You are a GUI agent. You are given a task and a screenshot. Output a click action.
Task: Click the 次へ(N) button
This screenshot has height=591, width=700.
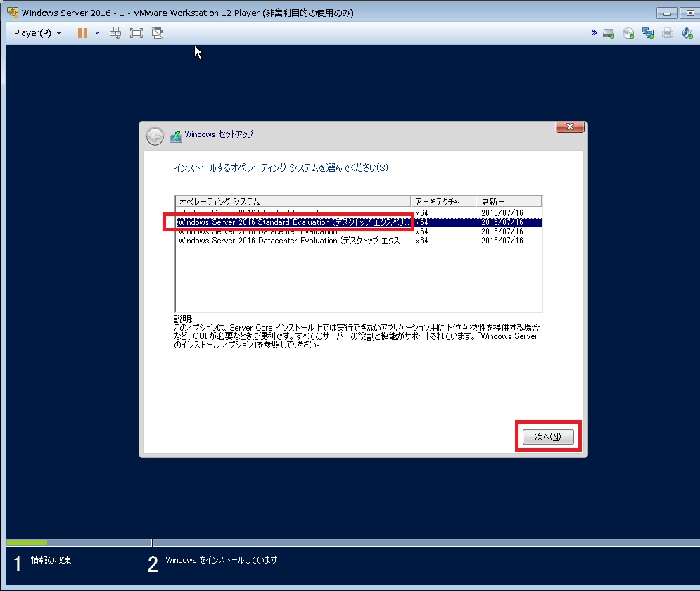point(548,436)
